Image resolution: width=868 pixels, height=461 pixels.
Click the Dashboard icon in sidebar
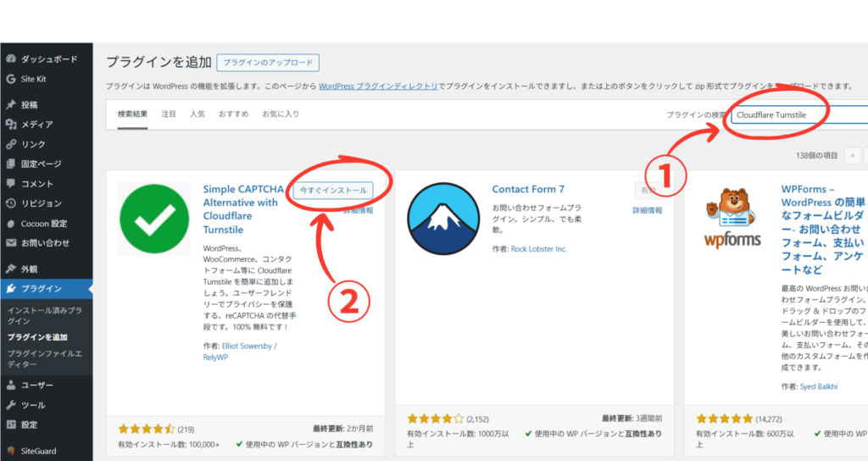click(10, 59)
